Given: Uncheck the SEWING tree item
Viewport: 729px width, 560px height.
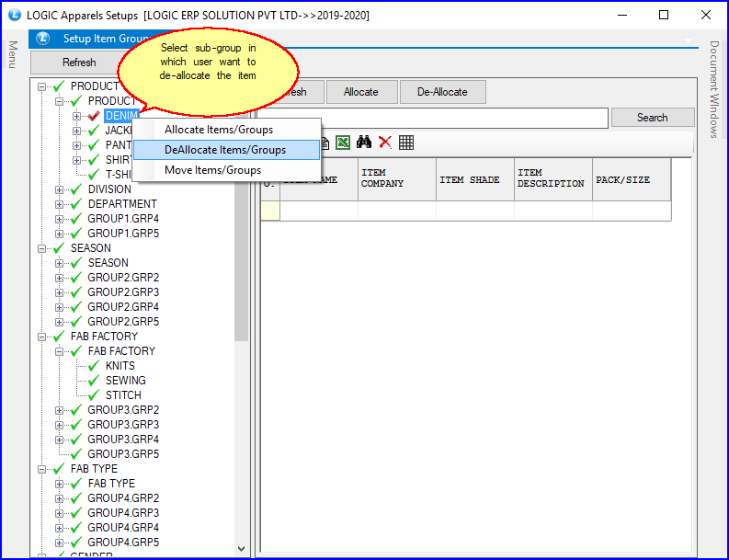Looking at the screenshot, I should pos(94,381).
